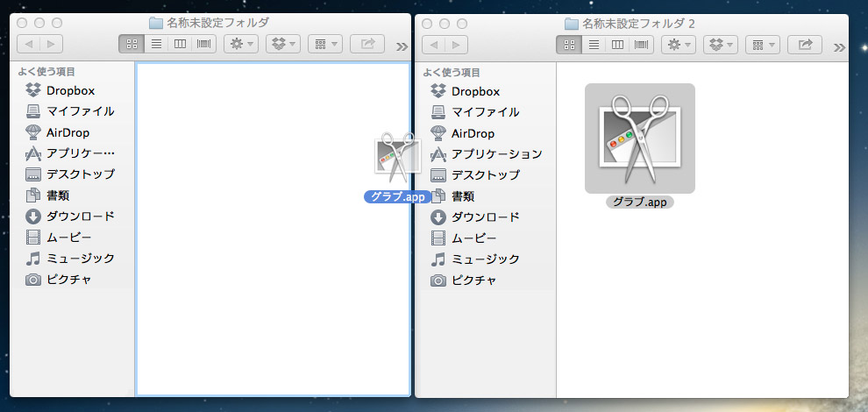The image size is (868, 412).
Task: Select マイファイル in left window sidebar
Action: click(70, 111)
